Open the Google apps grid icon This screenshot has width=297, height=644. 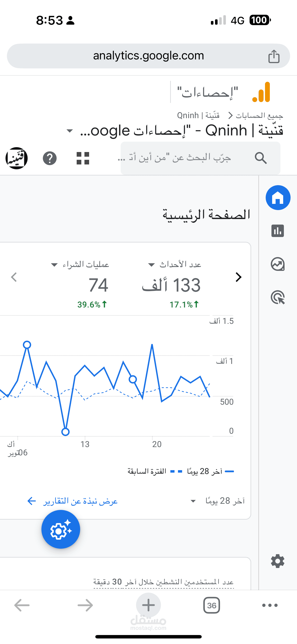tap(83, 158)
